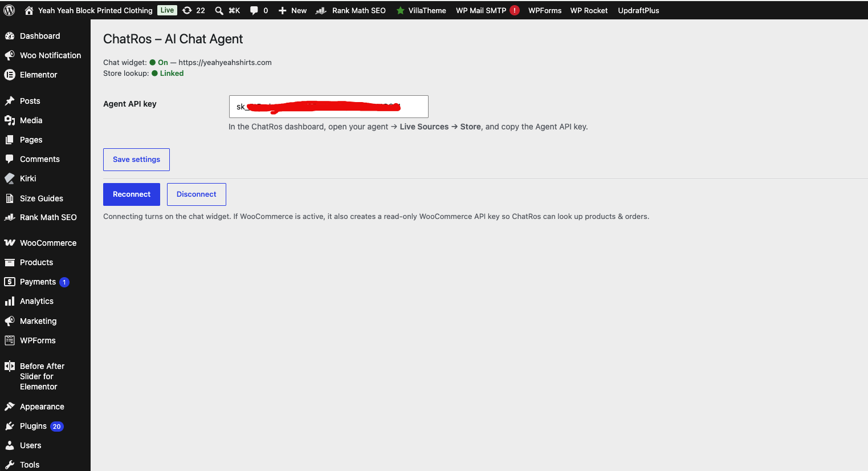
Task: Click the Payments dollar icon
Action: pos(10,282)
